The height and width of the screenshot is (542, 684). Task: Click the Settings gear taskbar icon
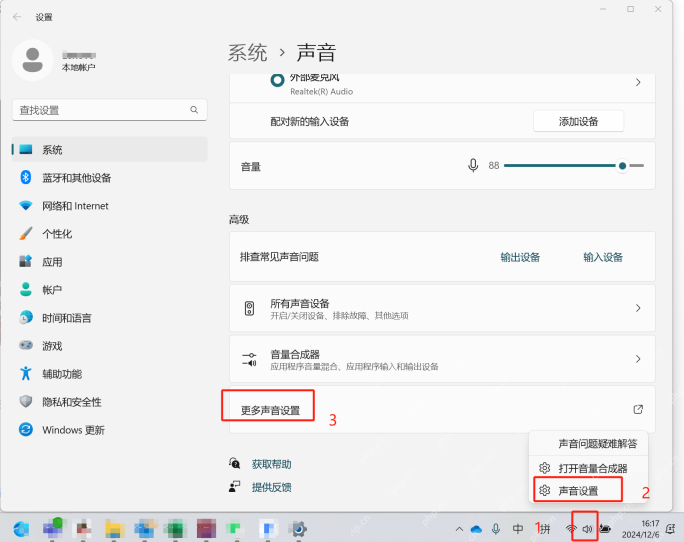pos(299,529)
